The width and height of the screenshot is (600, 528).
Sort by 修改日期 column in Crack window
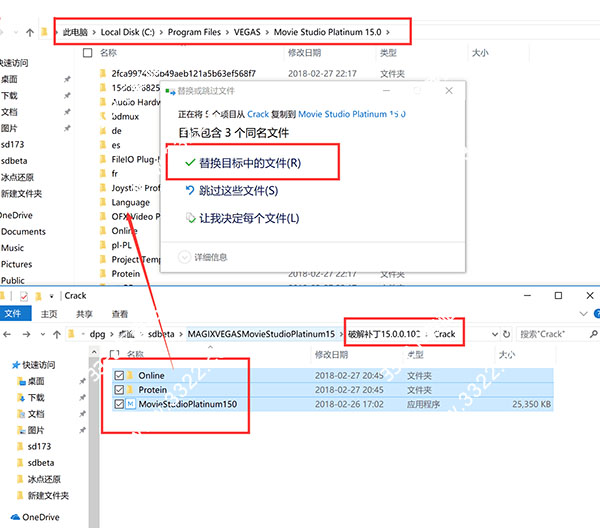331,354
